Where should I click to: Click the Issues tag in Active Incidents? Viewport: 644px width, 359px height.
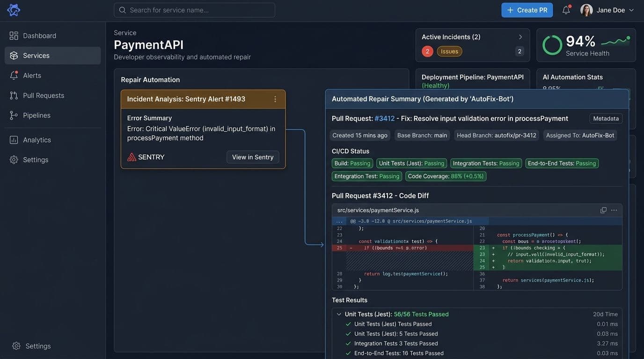click(x=450, y=51)
